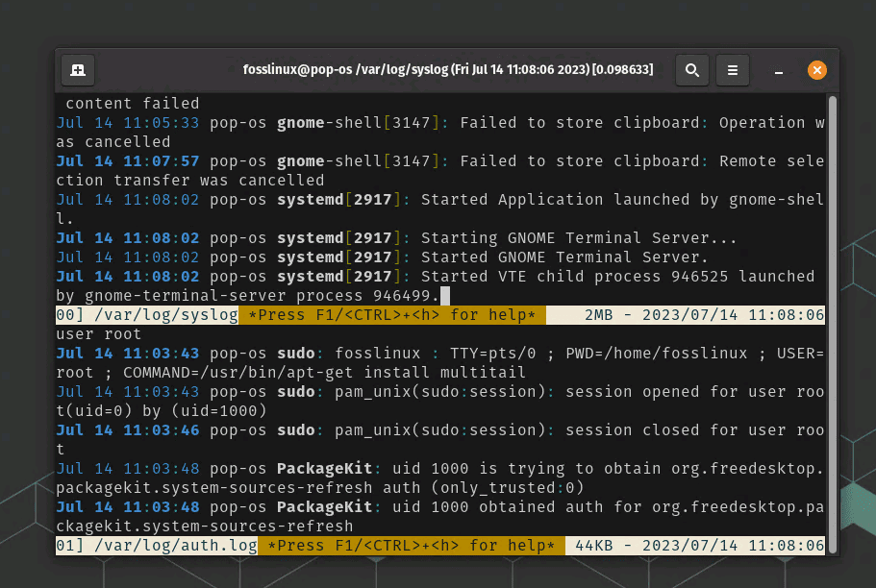Click the sudo TTY=pts/0 log line

[x=440, y=354]
